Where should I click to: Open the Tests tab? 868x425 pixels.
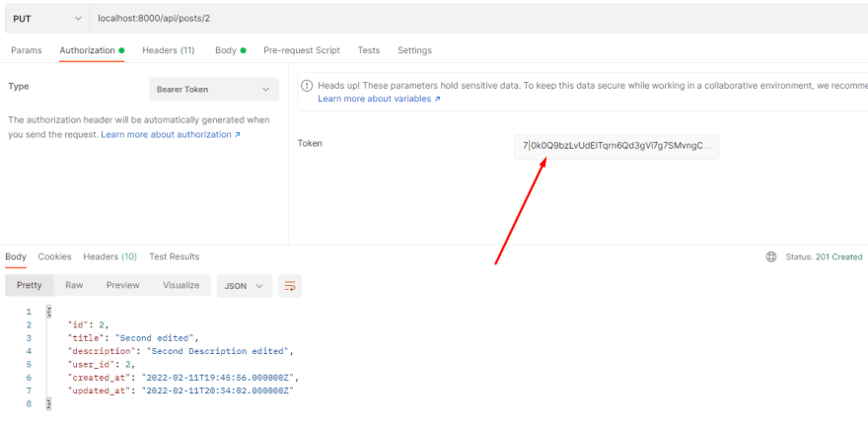(x=369, y=50)
